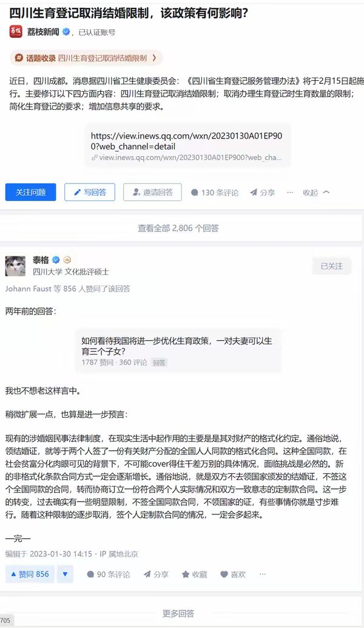Click 泰格's cat avatar picture
Viewport: 364px width, 628px height.
[15, 266]
